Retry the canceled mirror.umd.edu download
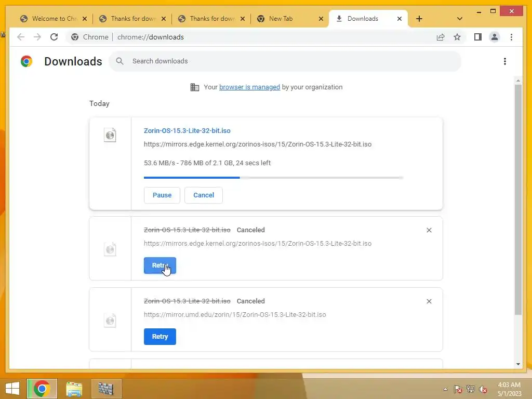The width and height of the screenshot is (532, 399). pos(160,337)
